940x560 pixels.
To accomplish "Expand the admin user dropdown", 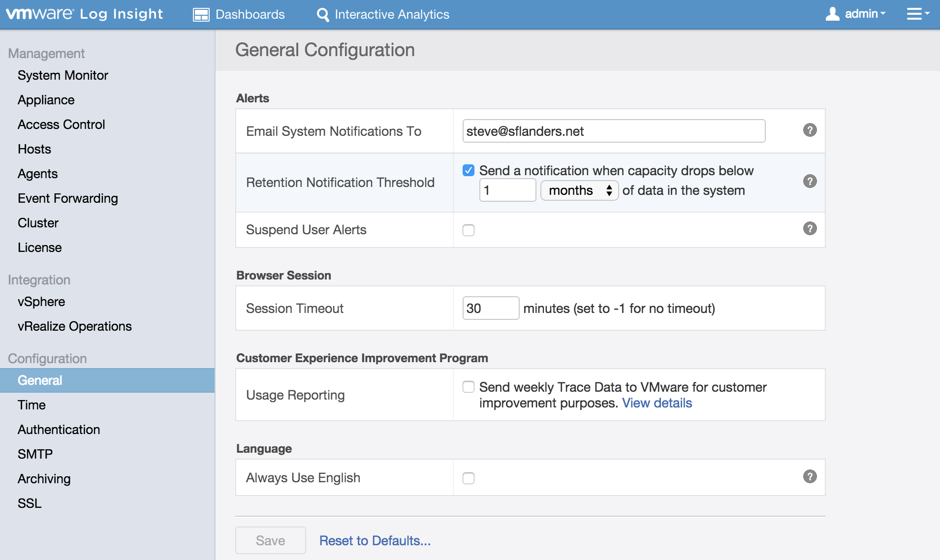I will coord(856,14).
